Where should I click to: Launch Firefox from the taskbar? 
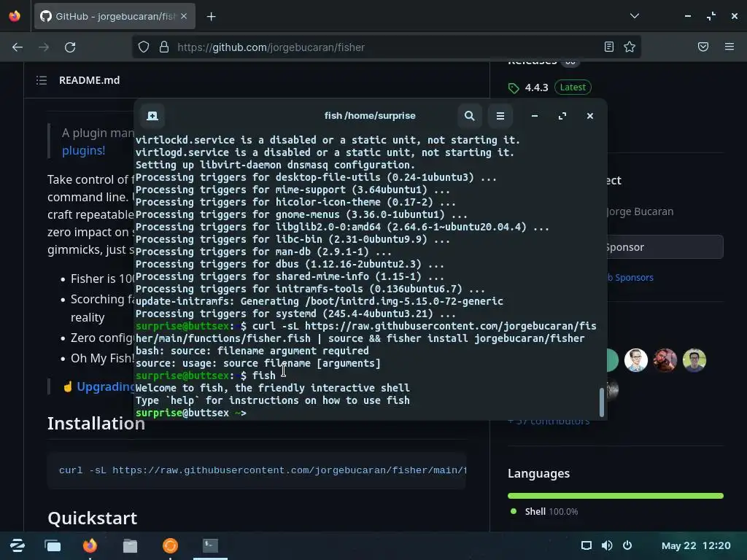click(x=90, y=545)
